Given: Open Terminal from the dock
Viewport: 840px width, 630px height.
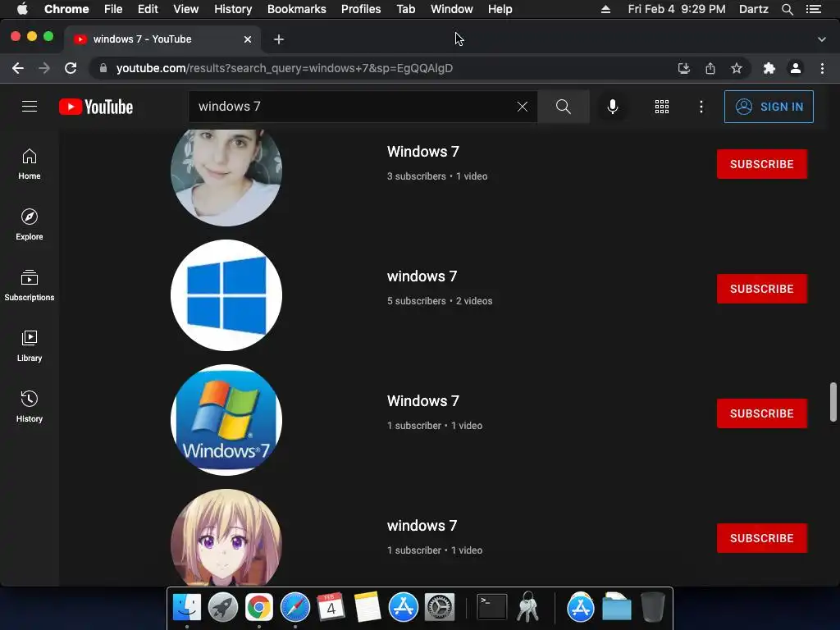Looking at the screenshot, I should [492, 608].
